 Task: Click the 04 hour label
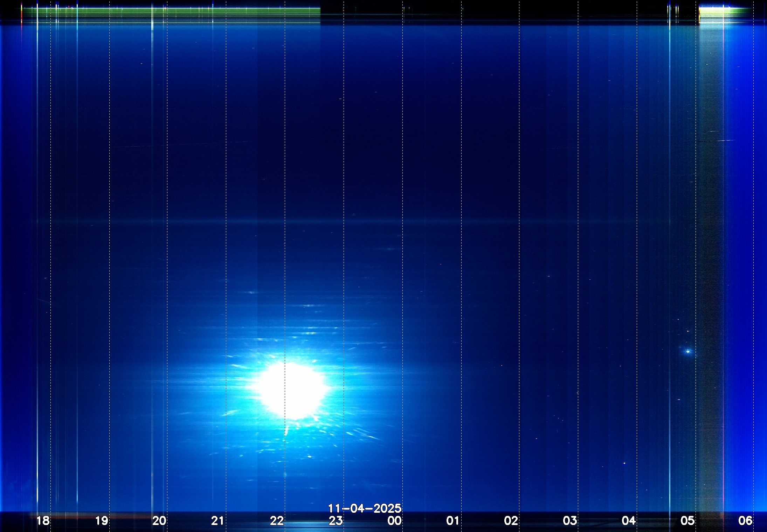[629, 521]
